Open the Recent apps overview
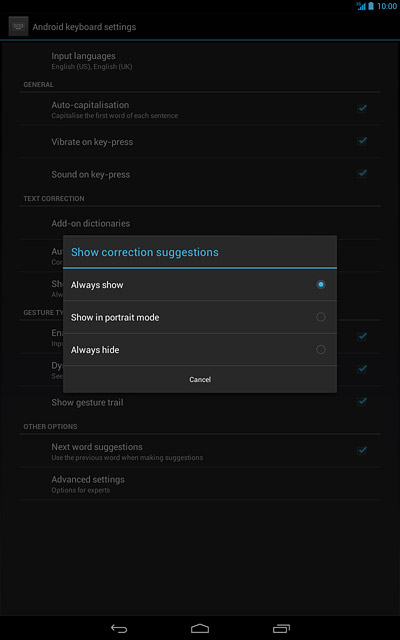 [281, 629]
